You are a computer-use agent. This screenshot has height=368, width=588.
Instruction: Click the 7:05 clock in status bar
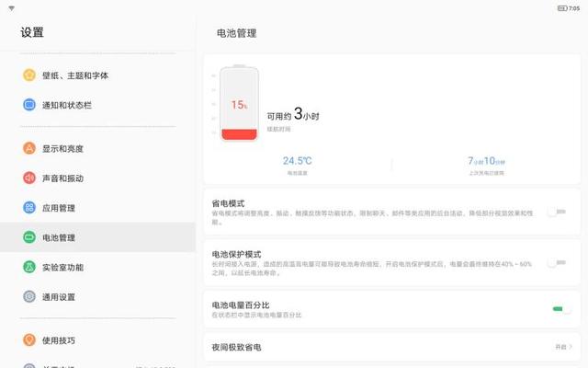(574, 8)
